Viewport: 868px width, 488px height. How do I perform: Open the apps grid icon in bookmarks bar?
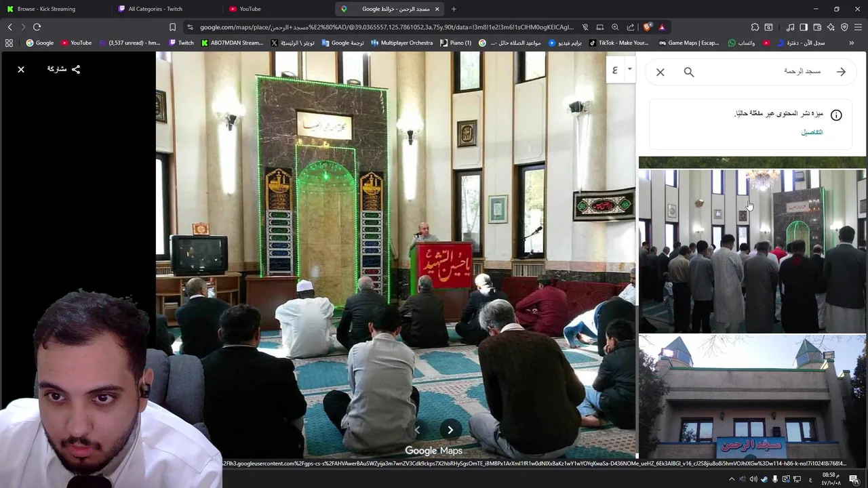pyautogui.click(x=9, y=43)
